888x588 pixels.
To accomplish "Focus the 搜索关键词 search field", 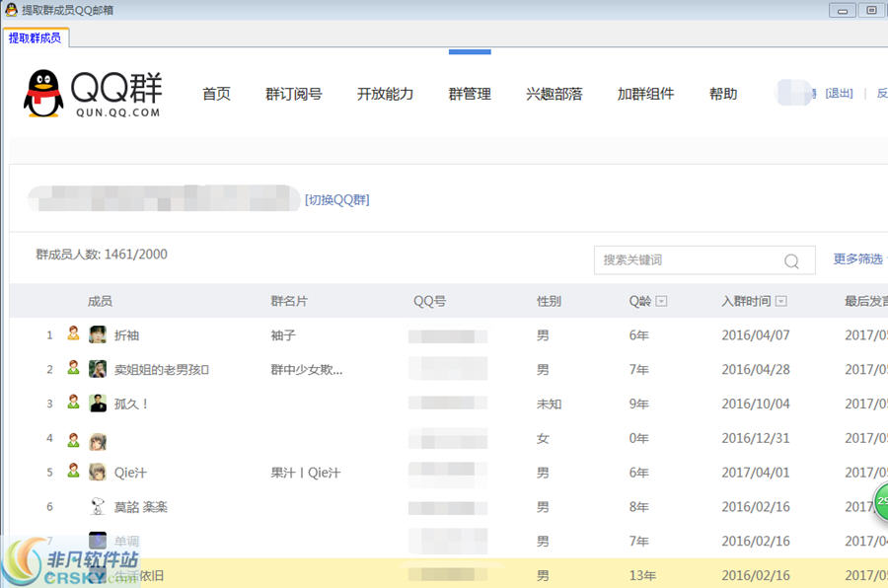I will [704, 260].
